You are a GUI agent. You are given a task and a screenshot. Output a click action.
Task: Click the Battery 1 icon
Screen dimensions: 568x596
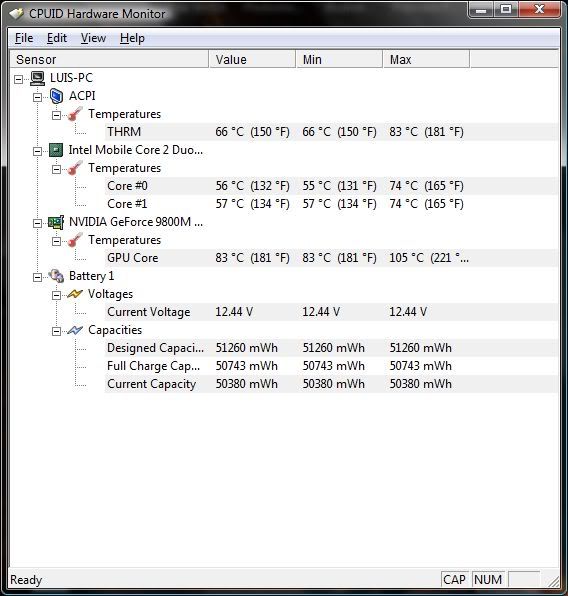56,276
